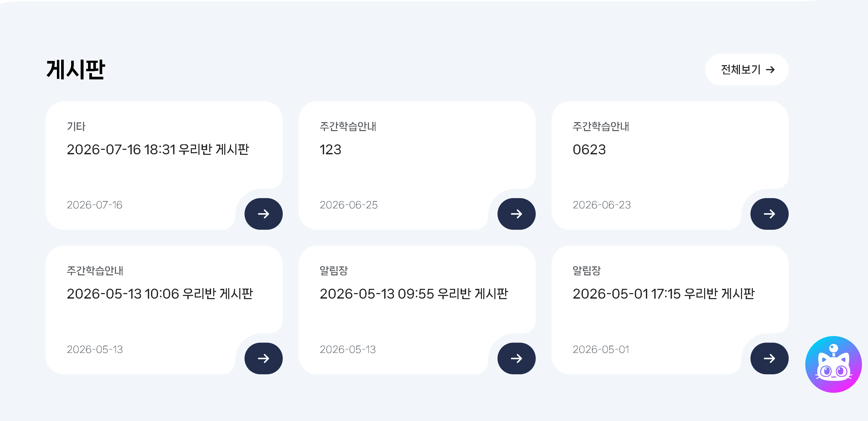Image resolution: width=868 pixels, height=421 pixels.
Task: Select 주간학습안내 label on the 0623 card
Action: click(x=601, y=127)
